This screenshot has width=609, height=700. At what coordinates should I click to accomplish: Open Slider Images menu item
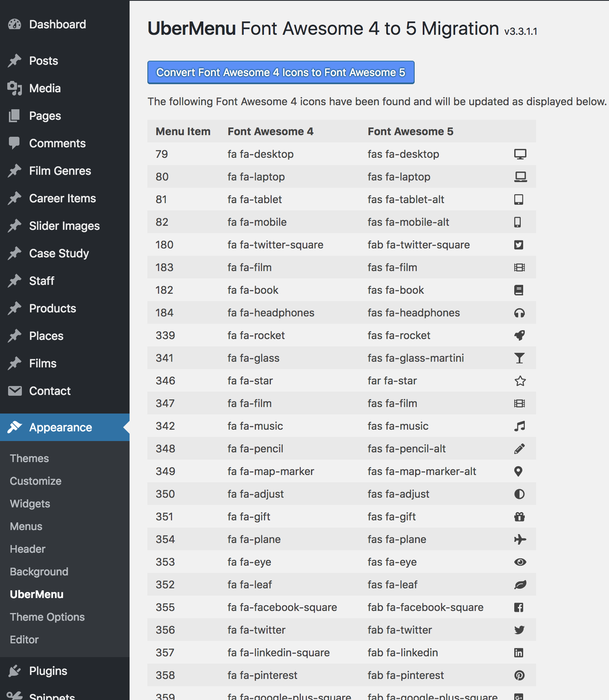click(x=65, y=226)
